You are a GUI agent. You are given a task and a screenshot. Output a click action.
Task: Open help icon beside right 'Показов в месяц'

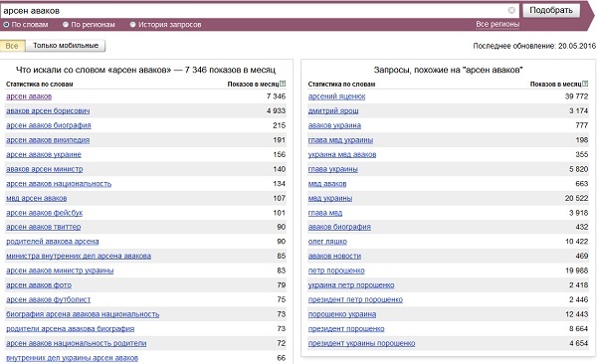tap(586, 84)
